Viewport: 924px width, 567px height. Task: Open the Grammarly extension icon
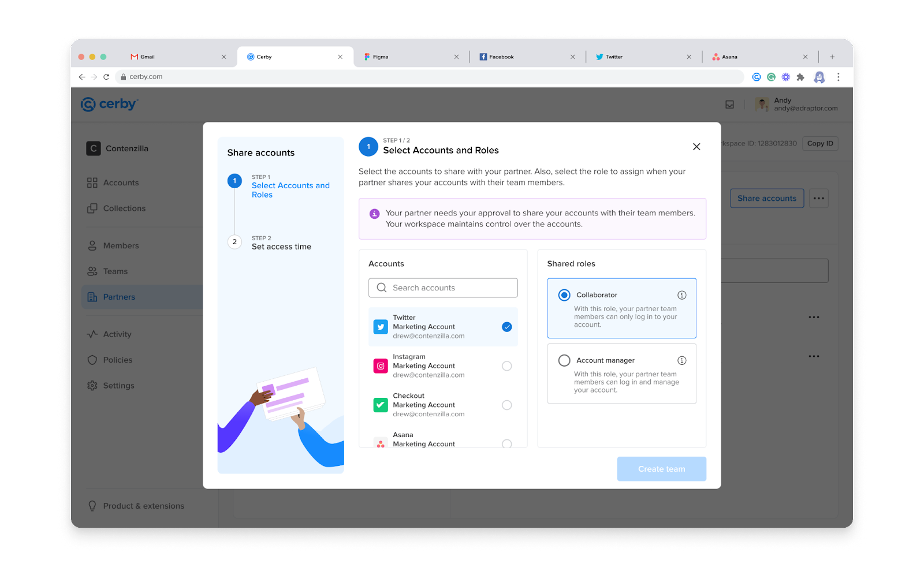click(x=771, y=77)
